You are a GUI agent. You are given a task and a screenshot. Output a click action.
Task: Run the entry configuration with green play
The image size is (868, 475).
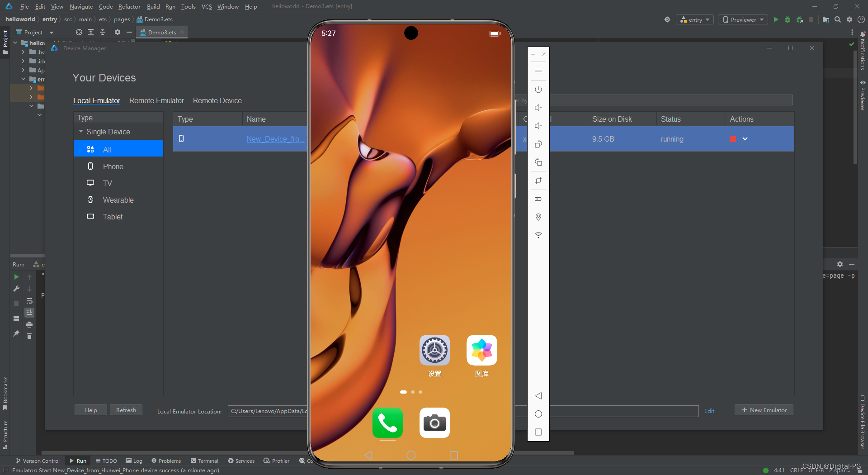(x=776, y=19)
